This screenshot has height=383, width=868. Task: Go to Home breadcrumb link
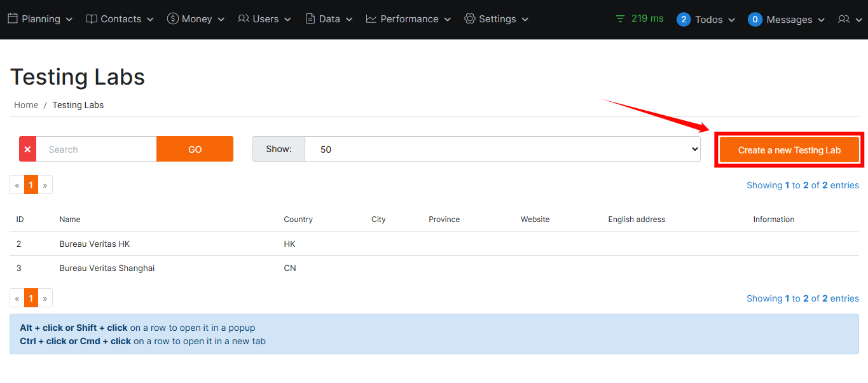(x=26, y=105)
